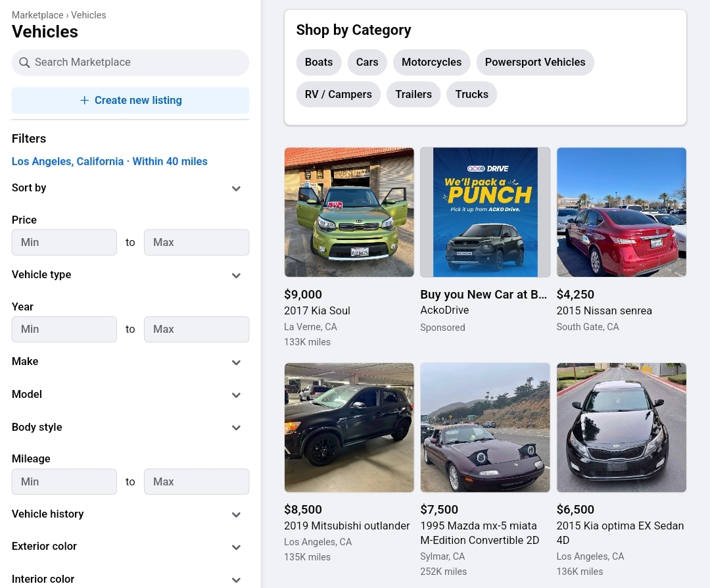710x588 pixels.
Task: Click the $4,250 price
Action: pos(575,295)
